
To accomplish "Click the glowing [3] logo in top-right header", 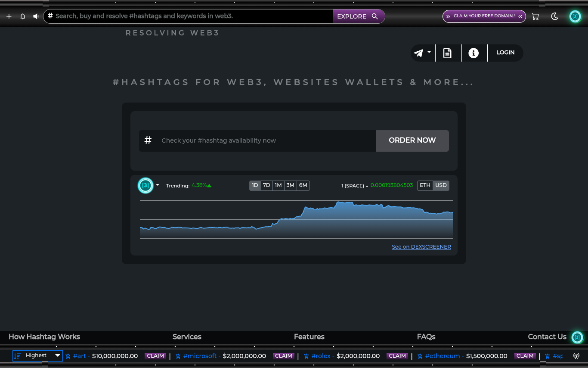I will click(x=575, y=16).
